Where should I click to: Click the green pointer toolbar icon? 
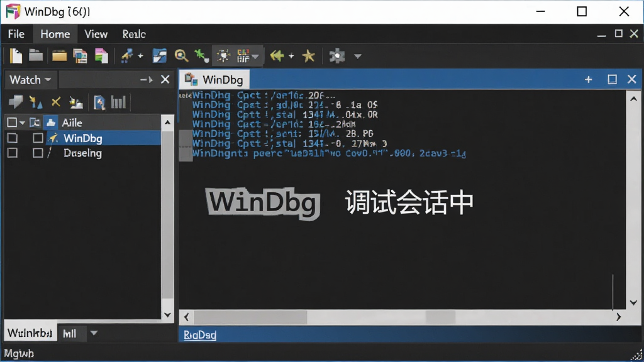tap(201, 56)
